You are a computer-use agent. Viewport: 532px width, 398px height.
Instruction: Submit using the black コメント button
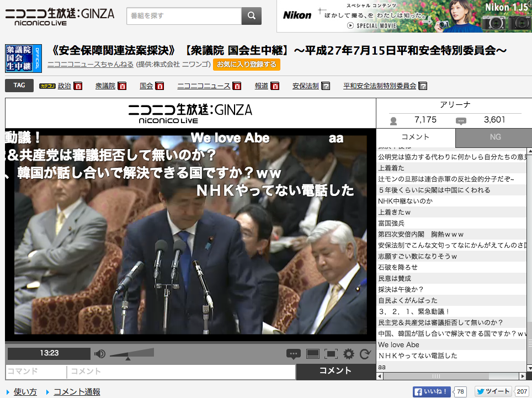(x=336, y=371)
